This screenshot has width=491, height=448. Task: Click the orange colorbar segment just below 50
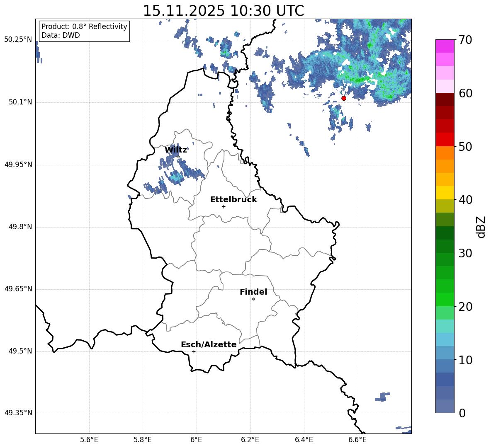click(445, 153)
